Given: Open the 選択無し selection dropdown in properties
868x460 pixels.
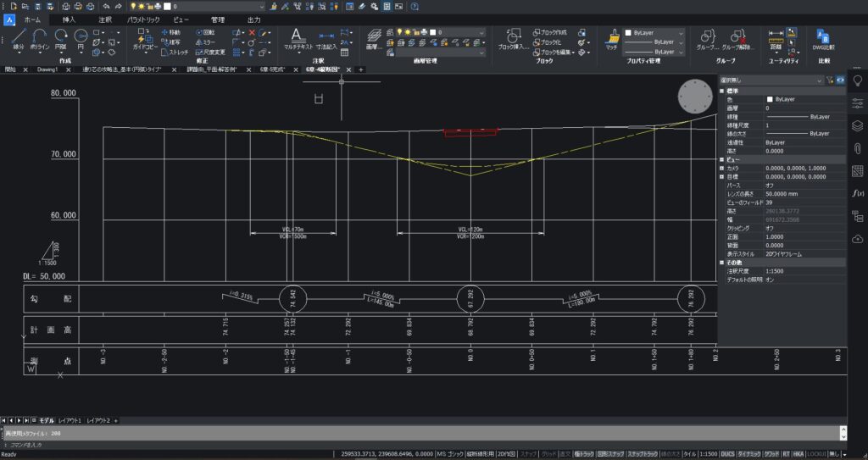Looking at the screenshot, I should point(771,80).
